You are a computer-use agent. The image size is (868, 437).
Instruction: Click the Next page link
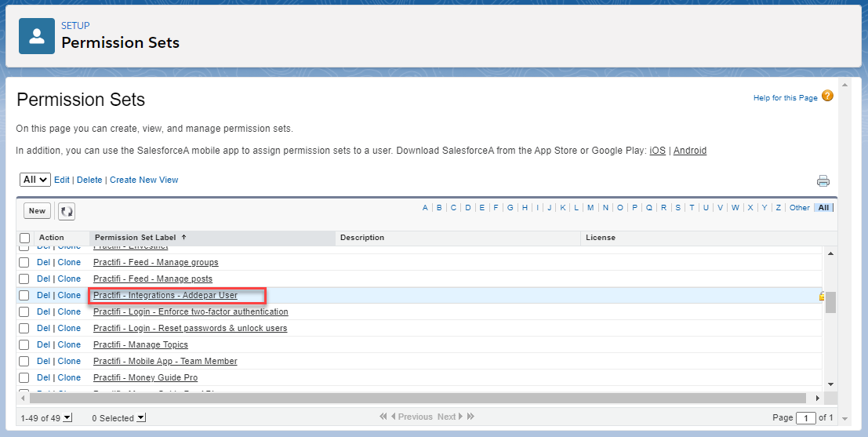(450, 417)
